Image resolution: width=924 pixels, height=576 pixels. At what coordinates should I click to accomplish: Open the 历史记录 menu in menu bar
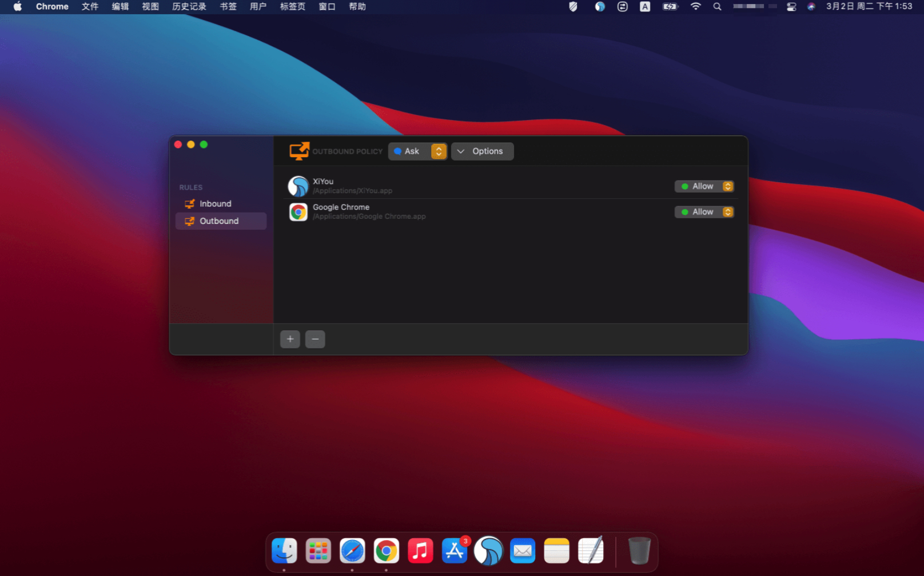[189, 7]
